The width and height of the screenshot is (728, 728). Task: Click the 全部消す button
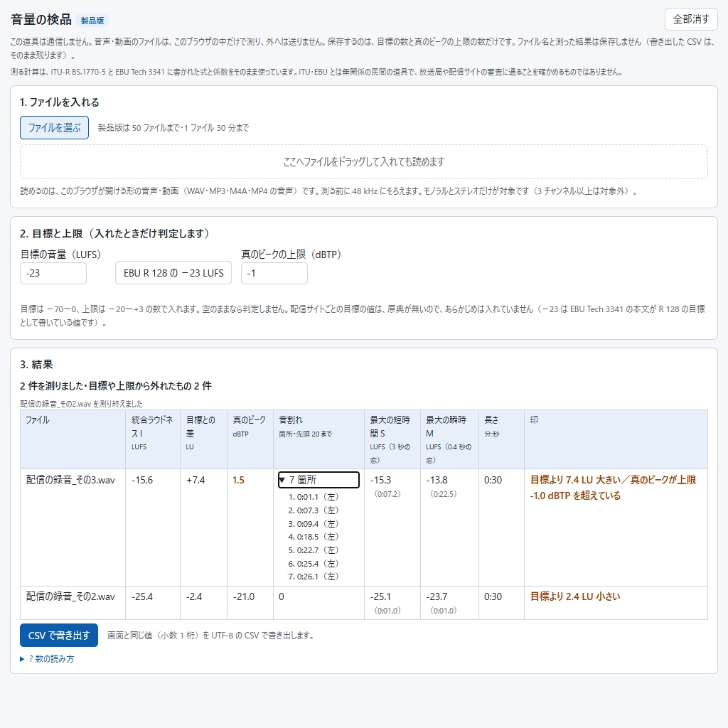coord(691,19)
